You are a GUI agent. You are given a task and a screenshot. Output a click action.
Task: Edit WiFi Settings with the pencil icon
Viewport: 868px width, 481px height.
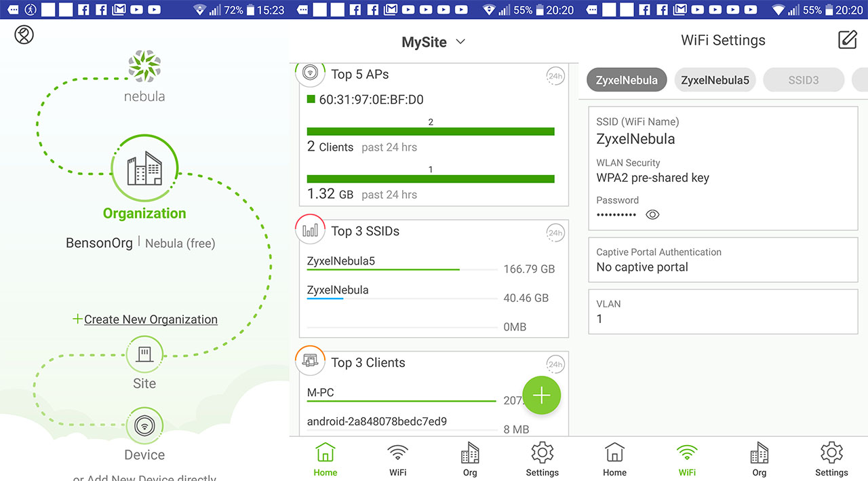pos(848,40)
